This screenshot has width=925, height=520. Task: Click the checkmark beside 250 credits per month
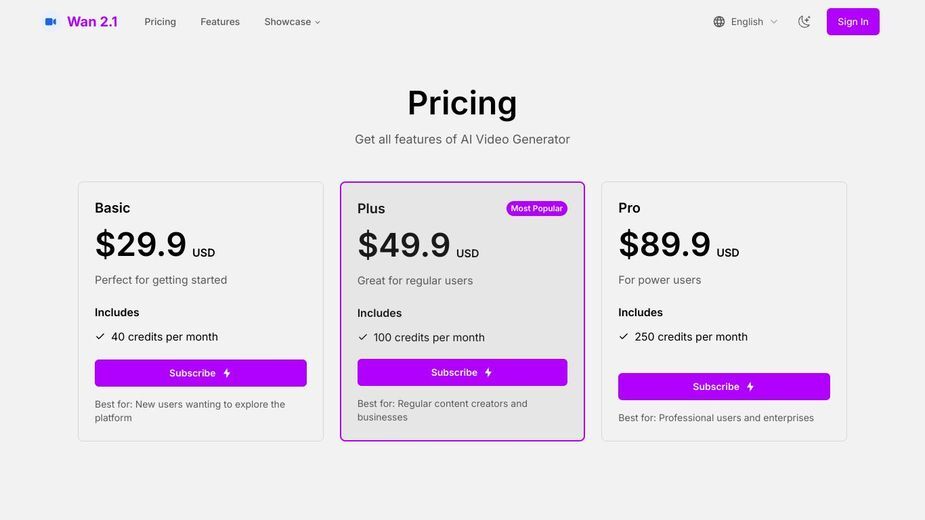624,336
